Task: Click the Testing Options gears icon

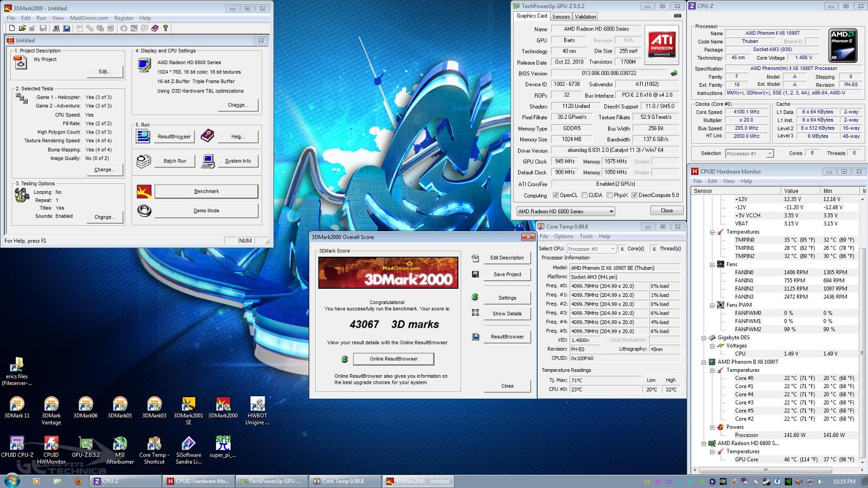Action: (22, 195)
